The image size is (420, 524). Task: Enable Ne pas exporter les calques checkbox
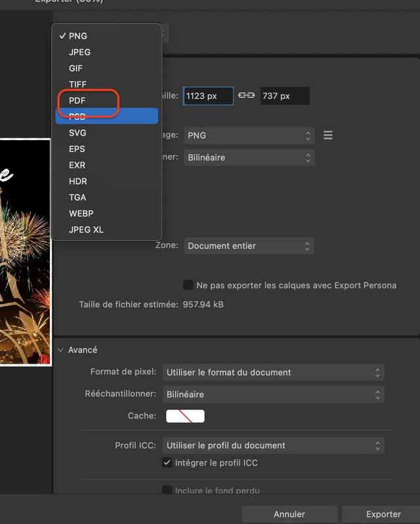click(188, 285)
